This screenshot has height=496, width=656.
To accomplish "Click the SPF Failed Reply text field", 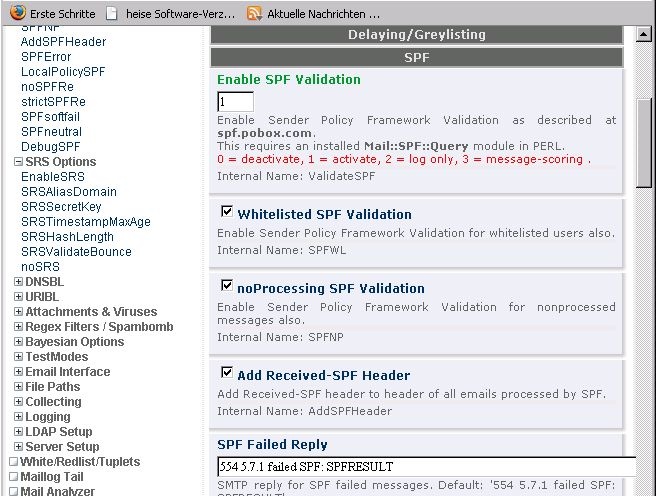I will [x=426, y=467].
